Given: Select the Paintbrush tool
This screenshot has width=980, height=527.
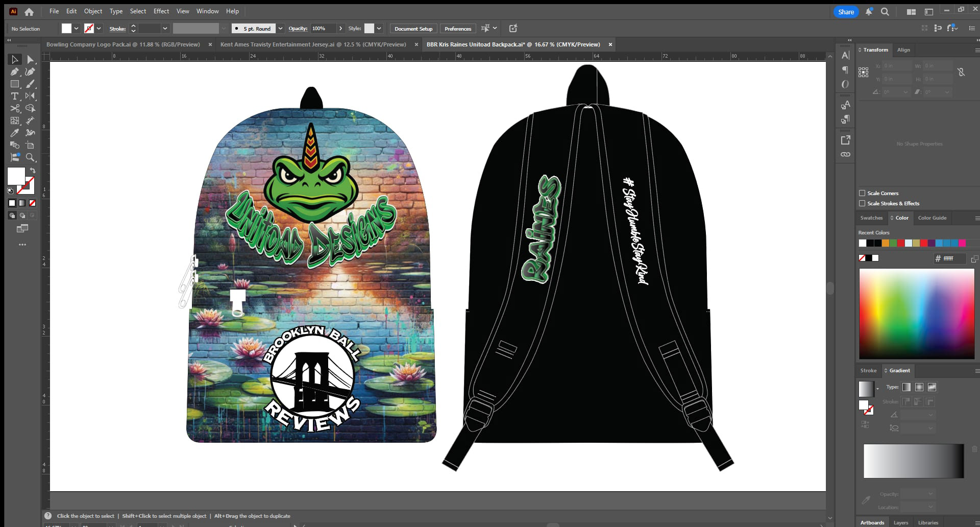Looking at the screenshot, I should click(x=31, y=84).
